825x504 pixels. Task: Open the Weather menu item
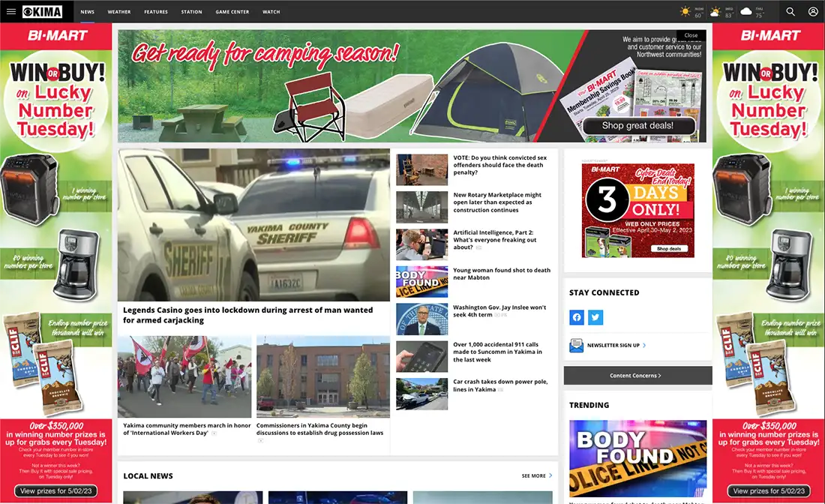(x=119, y=11)
